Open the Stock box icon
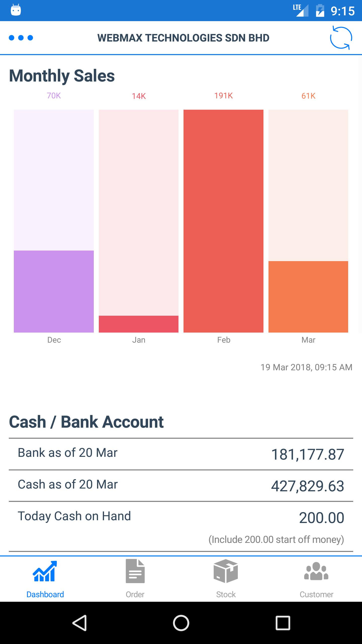 pyautogui.click(x=226, y=571)
